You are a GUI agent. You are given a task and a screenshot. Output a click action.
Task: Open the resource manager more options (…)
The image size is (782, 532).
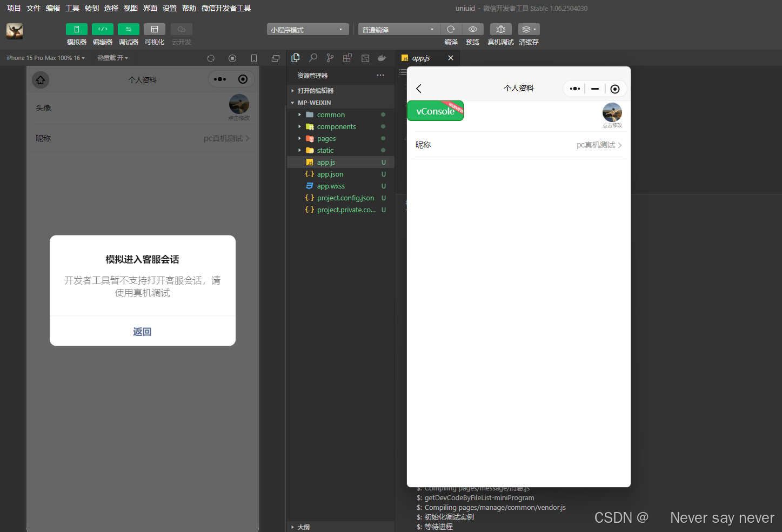click(x=380, y=75)
